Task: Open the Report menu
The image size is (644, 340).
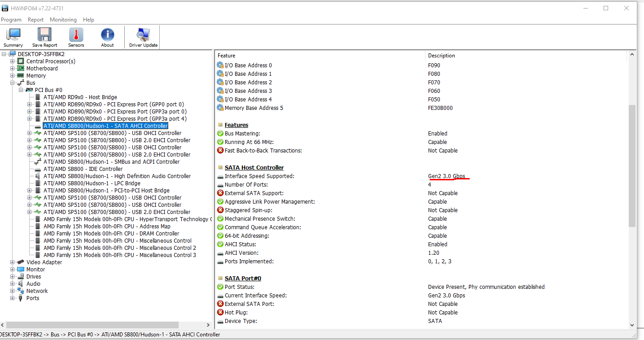Action: [x=35, y=20]
